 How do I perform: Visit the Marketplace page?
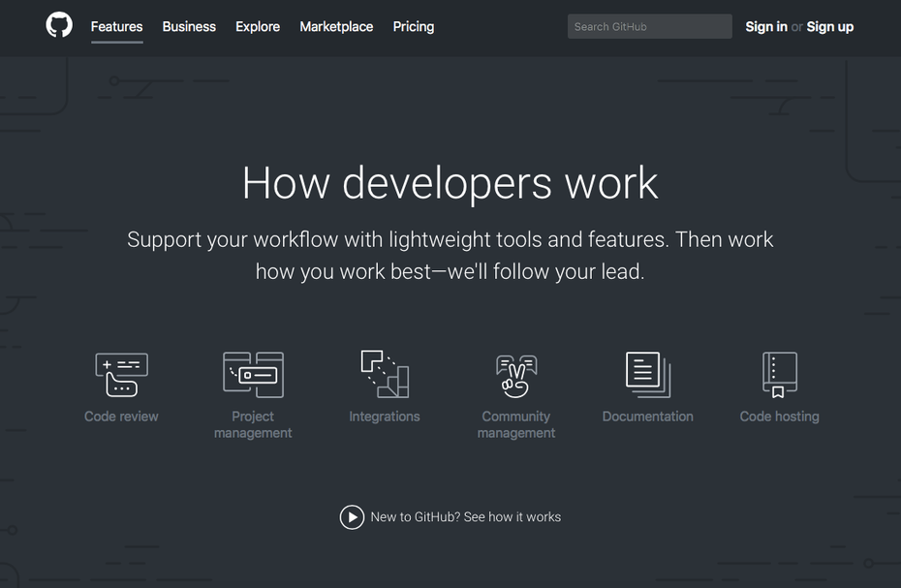[x=336, y=26]
